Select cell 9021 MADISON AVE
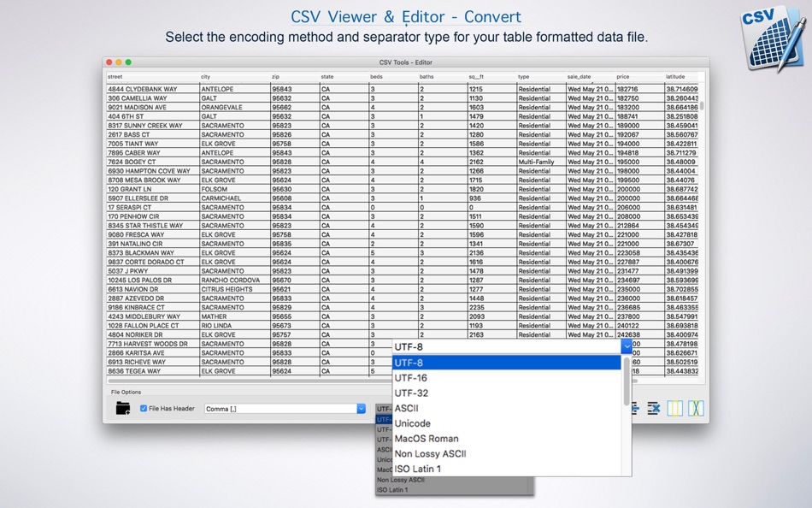Image resolution: width=812 pixels, height=508 pixels. click(x=153, y=107)
